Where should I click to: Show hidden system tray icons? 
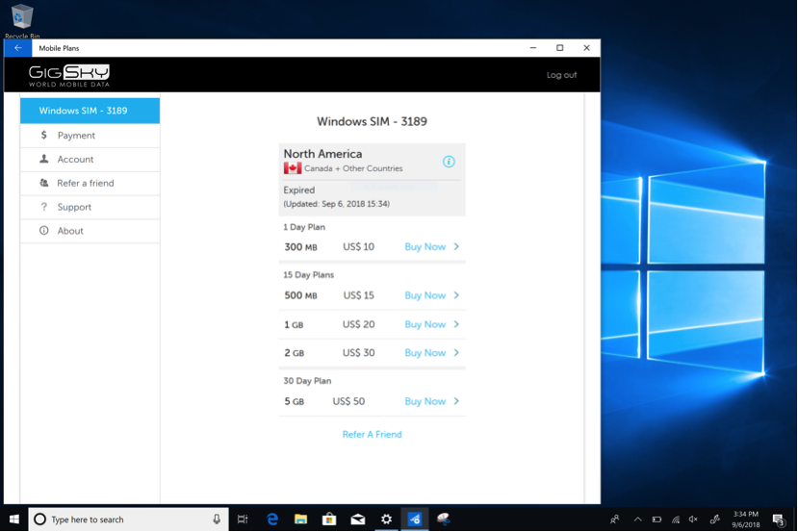(637, 519)
